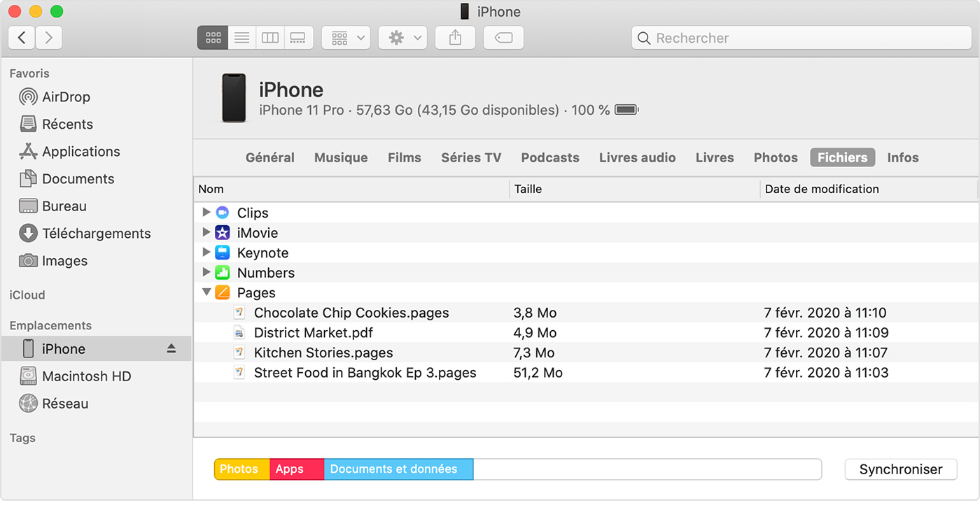The height and width of the screenshot is (505, 980).
Task: Click the yellow Photos storage segment
Action: pos(241,469)
